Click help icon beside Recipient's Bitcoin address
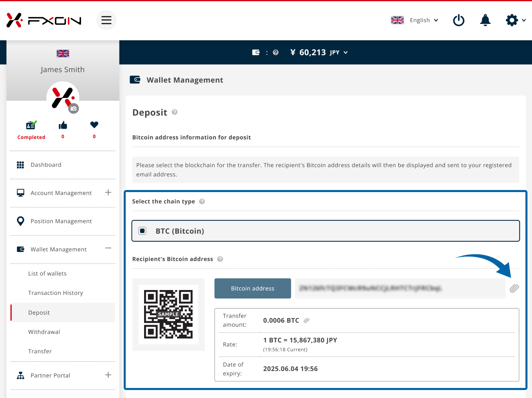 tap(220, 259)
